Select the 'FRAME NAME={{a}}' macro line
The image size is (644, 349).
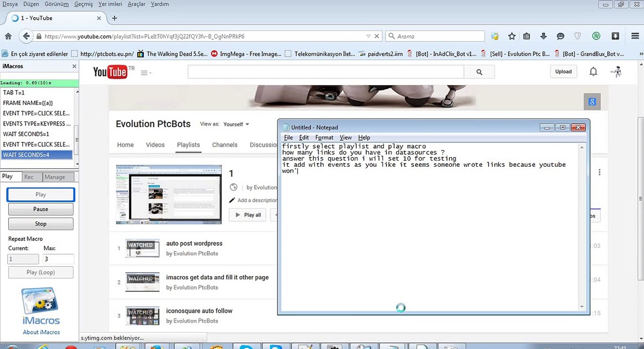[36, 103]
